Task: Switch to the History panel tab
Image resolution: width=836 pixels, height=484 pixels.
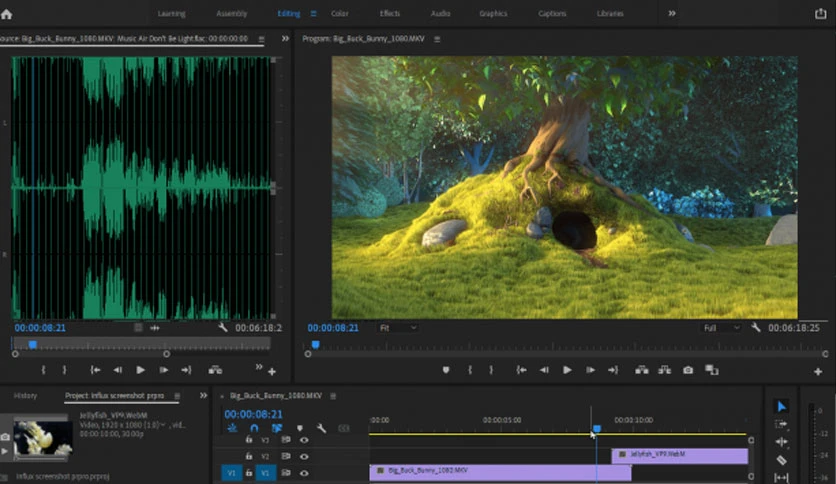Action: [25, 396]
